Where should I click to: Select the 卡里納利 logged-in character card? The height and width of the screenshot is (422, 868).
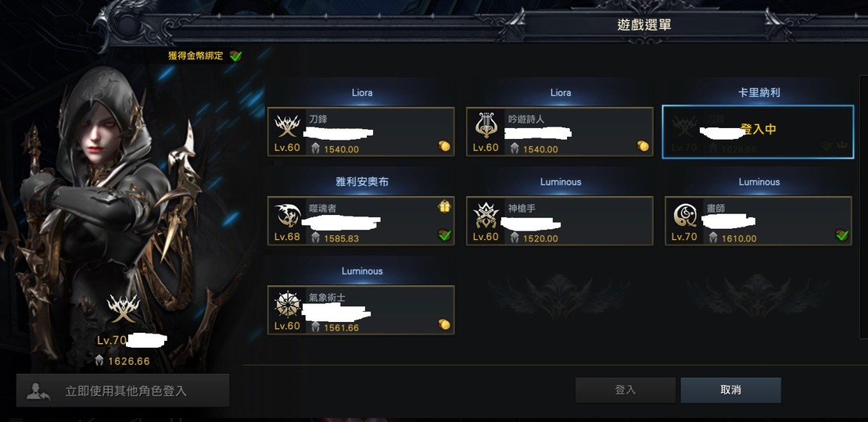[x=758, y=131]
